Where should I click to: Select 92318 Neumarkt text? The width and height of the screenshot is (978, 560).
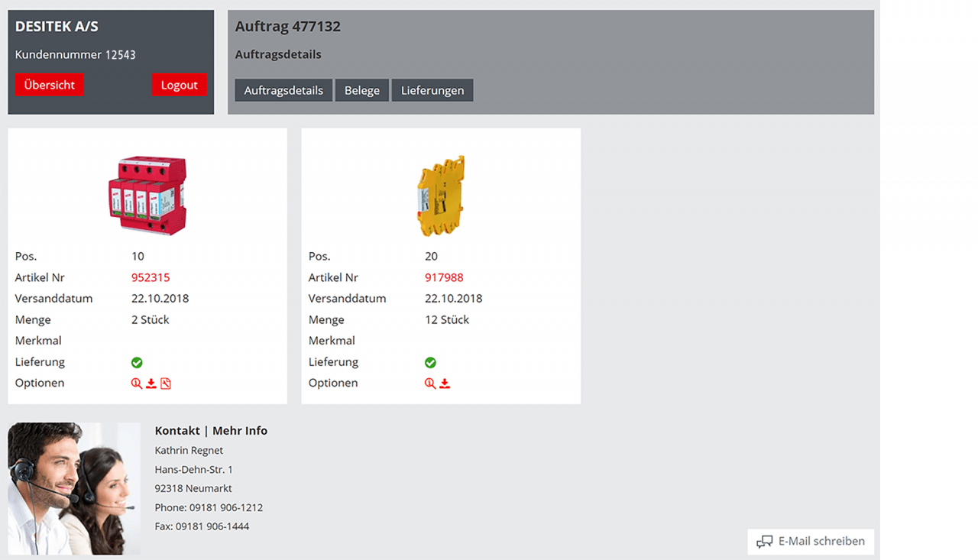193,489
